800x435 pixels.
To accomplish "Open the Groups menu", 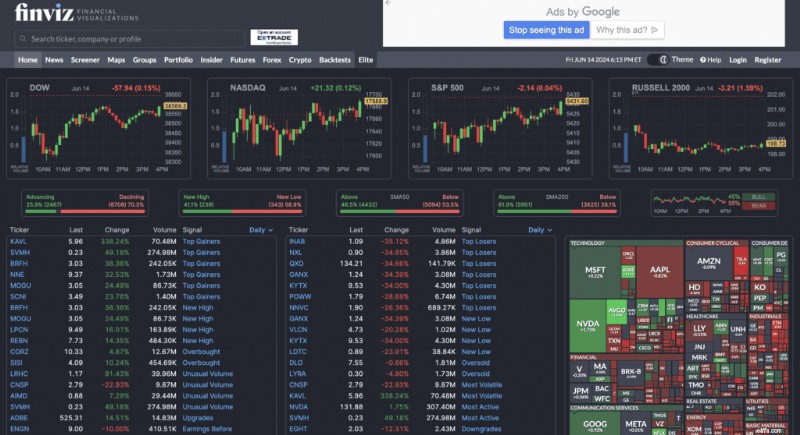I will 144,60.
